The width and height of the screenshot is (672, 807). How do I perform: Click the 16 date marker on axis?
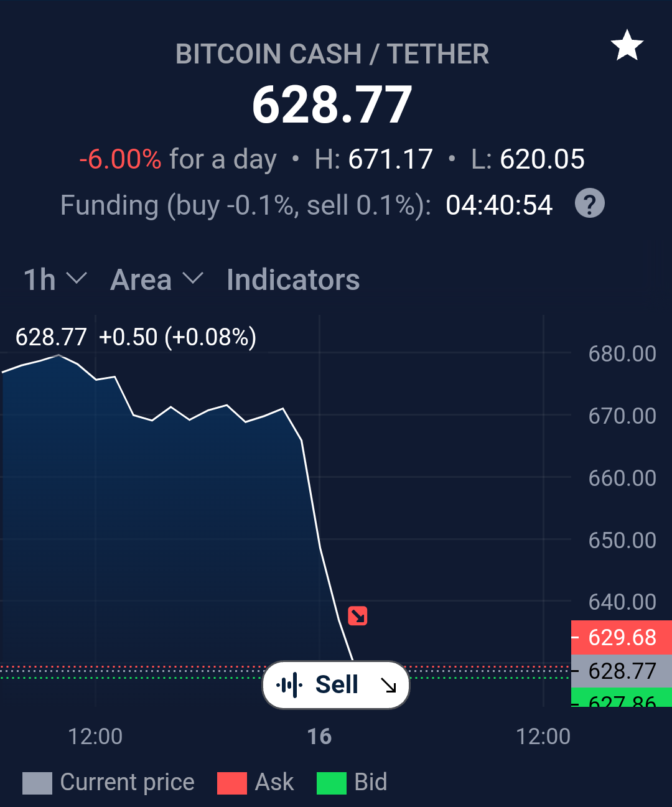[319, 737]
